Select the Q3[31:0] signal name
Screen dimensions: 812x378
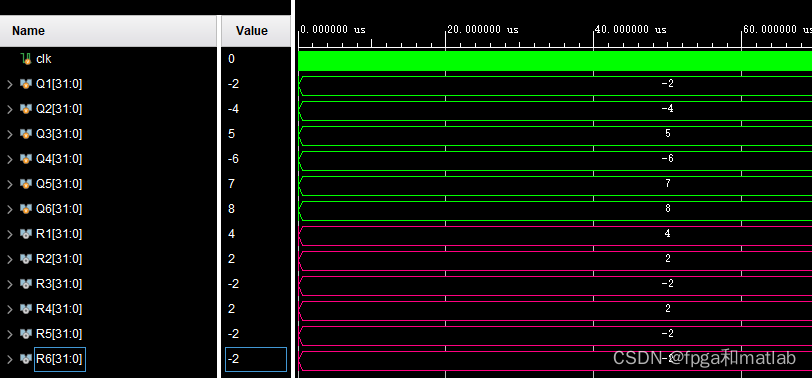point(59,134)
